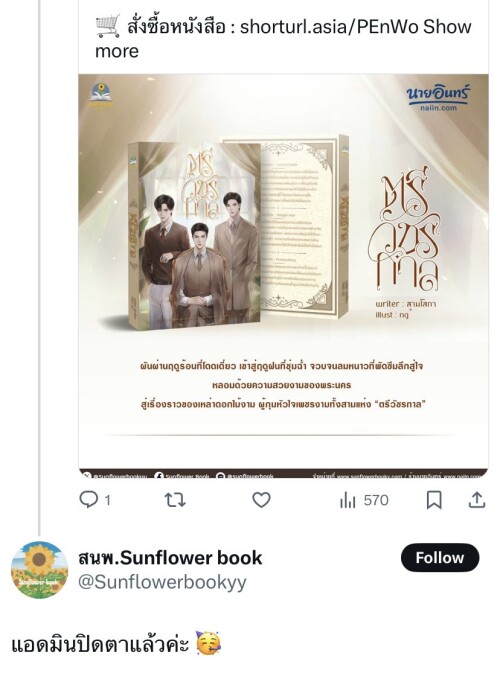Share the post with the upload arrow icon
The width and height of the screenshot is (500, 679).
[477, 500]
